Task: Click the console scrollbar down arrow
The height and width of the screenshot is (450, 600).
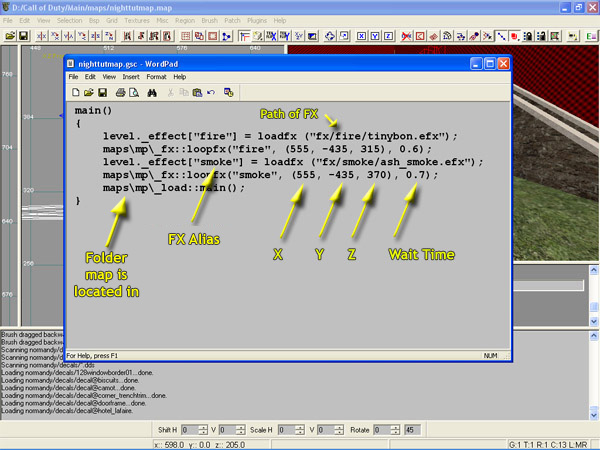Action: click(x=593, y=415)
